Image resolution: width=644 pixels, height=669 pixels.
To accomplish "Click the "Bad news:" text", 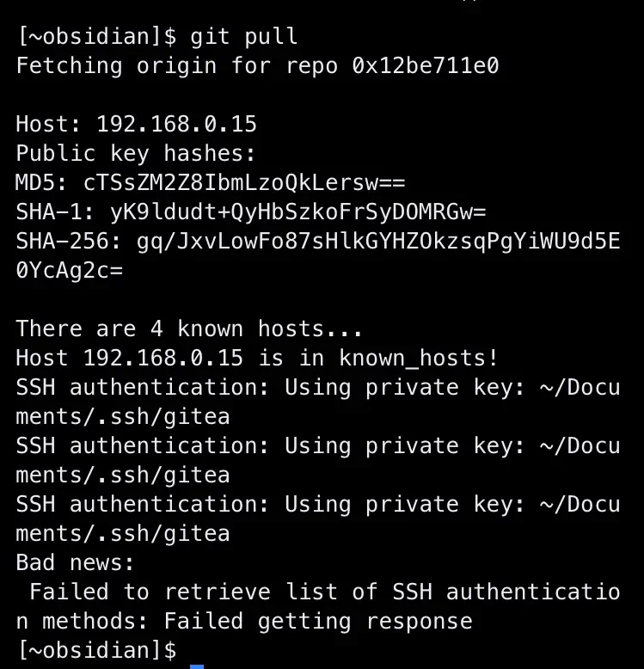I will pyautogui.click(x=76, y=562).
